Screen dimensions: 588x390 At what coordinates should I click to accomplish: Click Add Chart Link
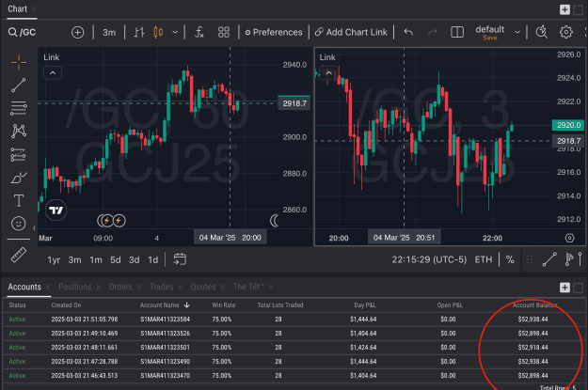(351, 33)
